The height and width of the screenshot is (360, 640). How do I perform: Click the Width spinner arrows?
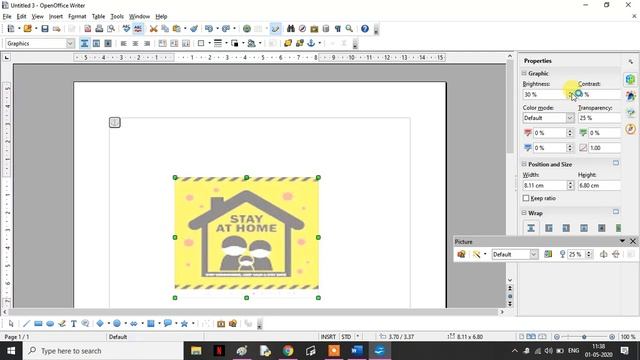pyautogui.click(x=570, y=185)
